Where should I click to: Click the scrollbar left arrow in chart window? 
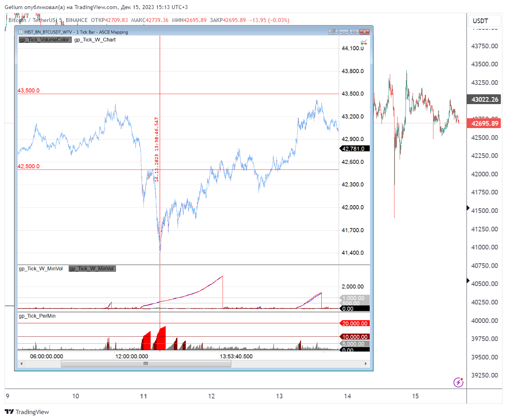(x=21, y=364)
